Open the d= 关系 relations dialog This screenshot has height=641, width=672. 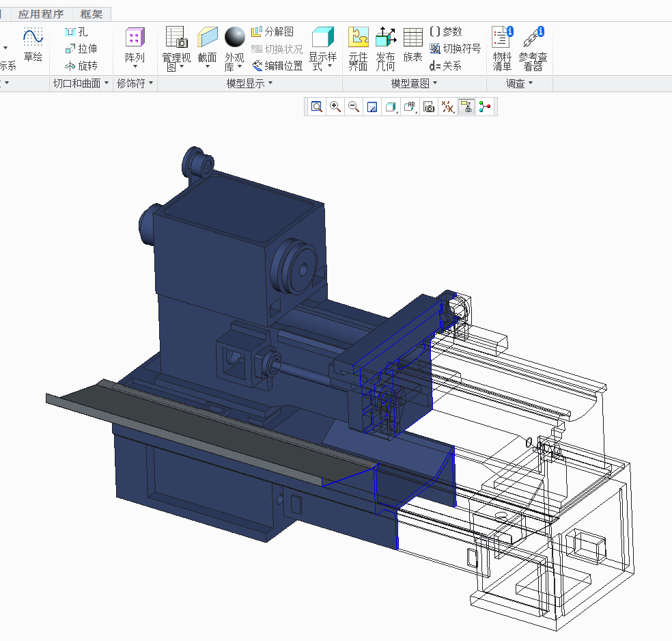click(x=445, y=66)
